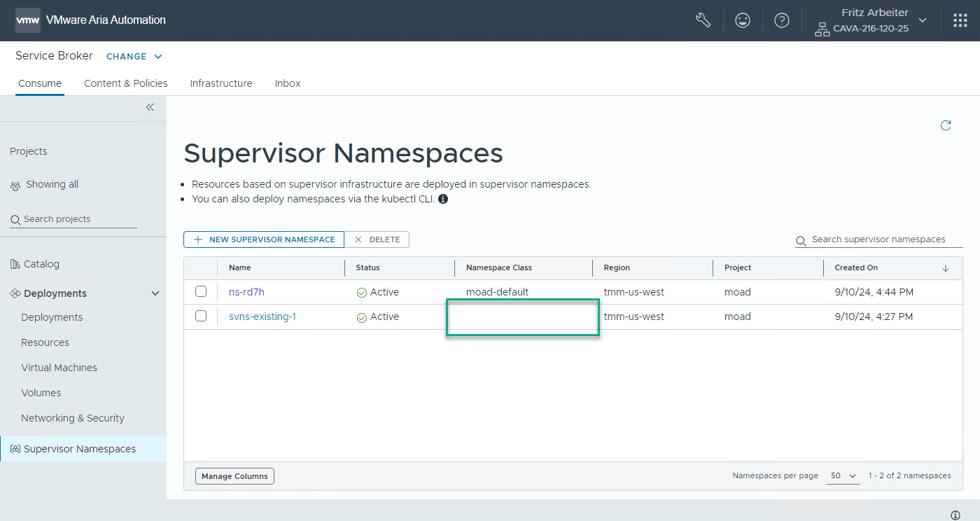This screenshot has height=521, width=980.
Task: Open the Service Broker CHANGE dropdown
Action: (x=134, y=57)
